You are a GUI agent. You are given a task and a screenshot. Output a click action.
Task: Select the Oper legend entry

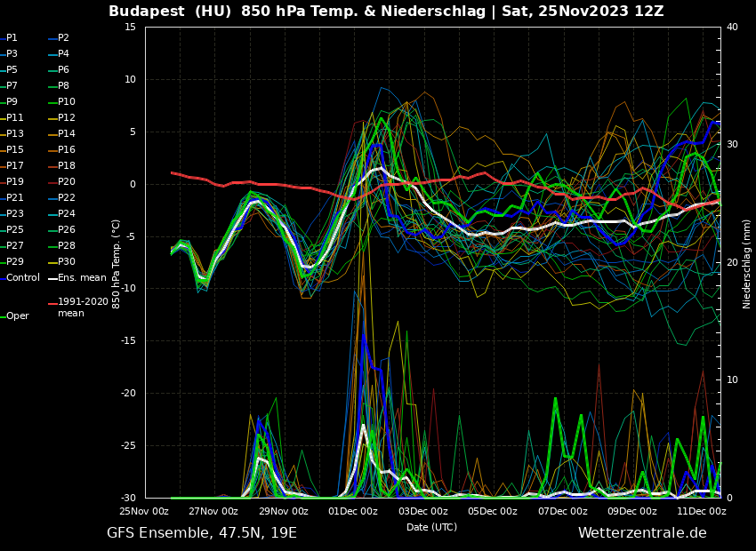pyautogui.click(x=17, y=316)
